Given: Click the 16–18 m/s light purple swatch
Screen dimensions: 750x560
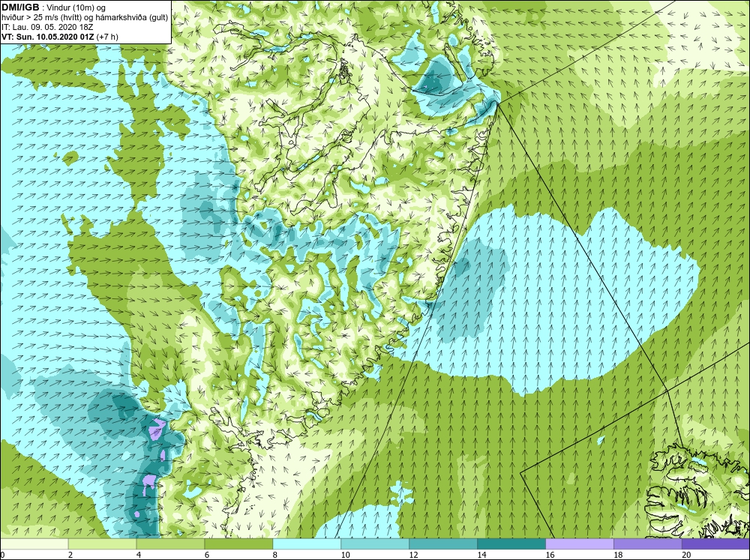Looking at the screenshot, I should 580,544.
